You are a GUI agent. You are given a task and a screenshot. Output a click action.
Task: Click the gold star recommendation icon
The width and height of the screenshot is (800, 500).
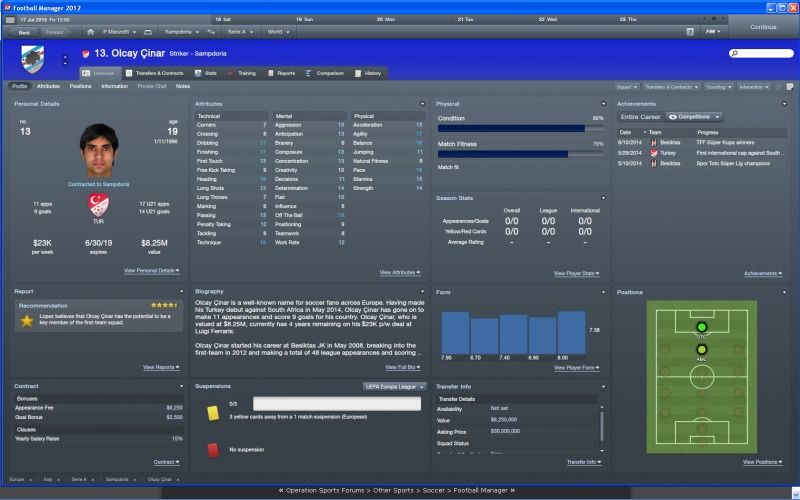(26, 321)
